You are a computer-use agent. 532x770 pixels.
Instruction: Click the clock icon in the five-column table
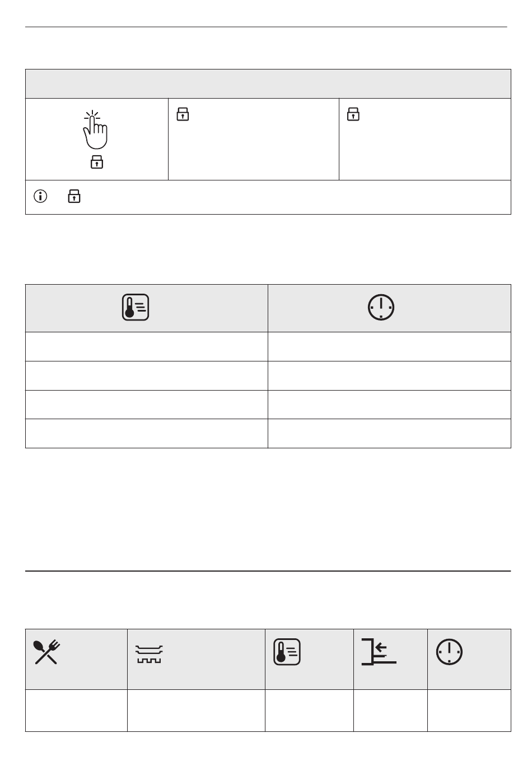pos(450,652)
